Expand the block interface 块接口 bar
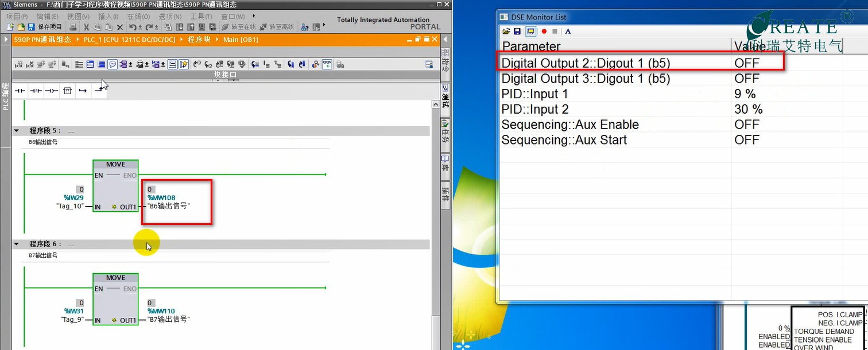The image size is (868, 350). [x=226, y=75]
